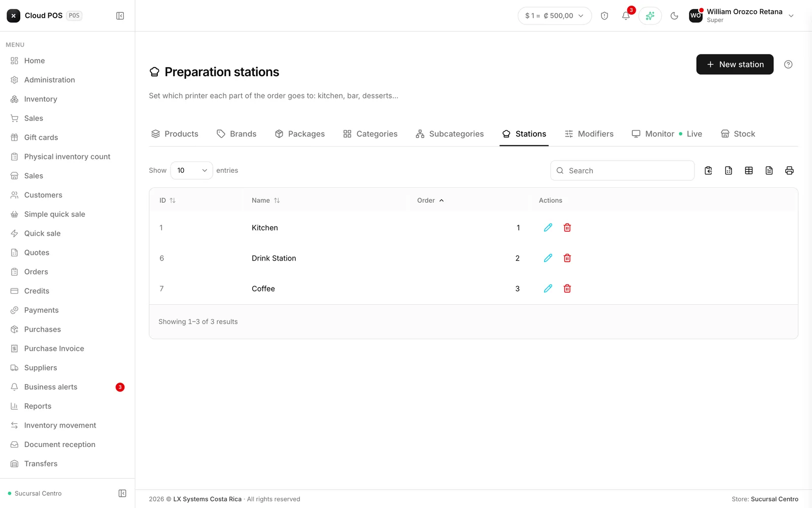This screenshot has height=508, width=812.
Task: Go to Purchase Invoice in sidebar
Action: point(67,348)
